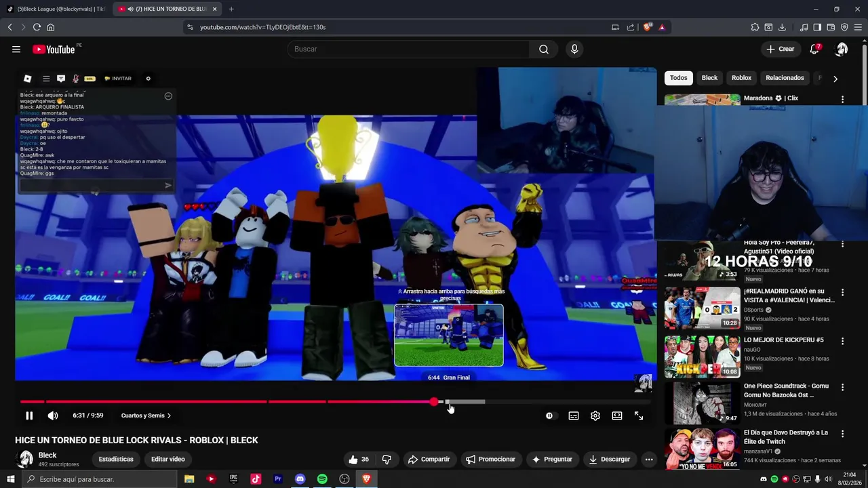Open Brave Rewards triangle icon
The image size is (868, 488).
click(x=662, y=27)
